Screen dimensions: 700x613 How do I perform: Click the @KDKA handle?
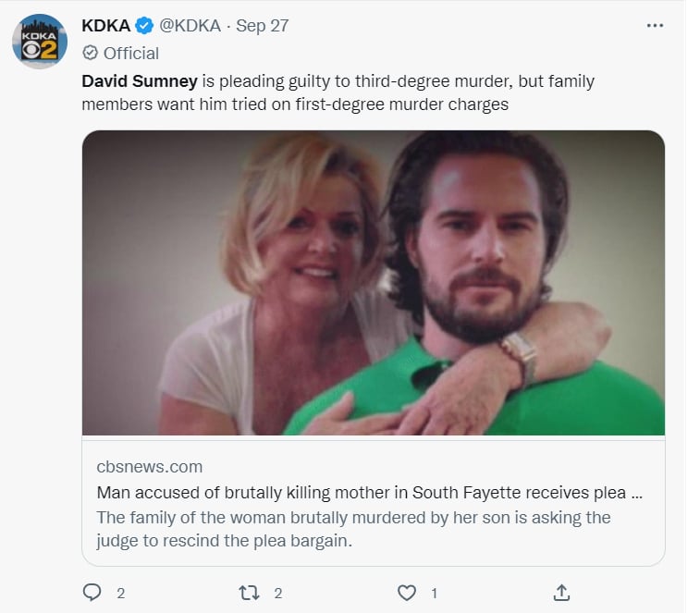[x=190, y=26]
